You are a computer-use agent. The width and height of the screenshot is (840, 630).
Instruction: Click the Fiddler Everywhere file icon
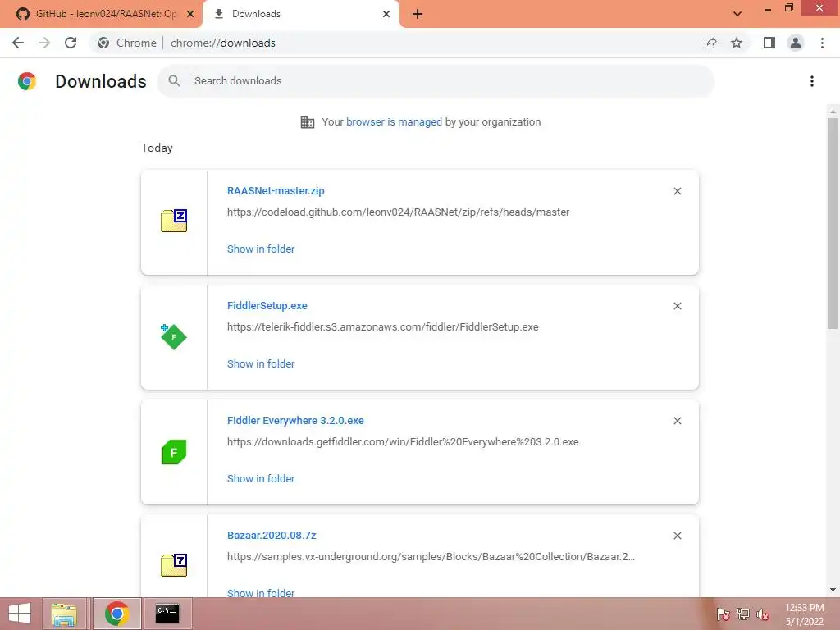(174, 452)
